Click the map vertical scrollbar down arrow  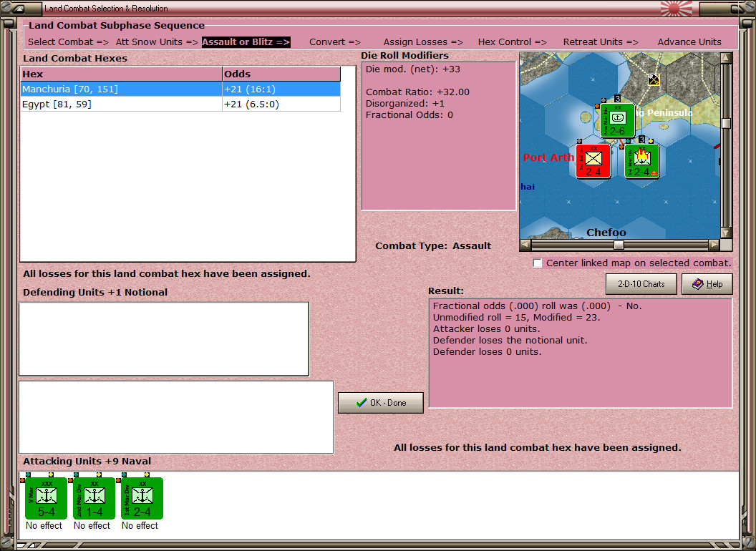(726, 233)
